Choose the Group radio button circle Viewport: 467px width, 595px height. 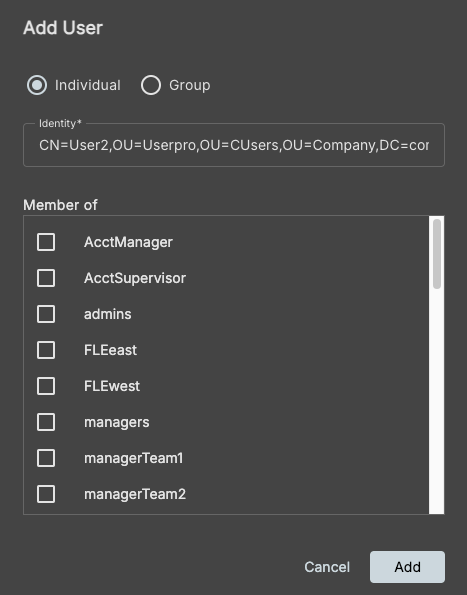151,85
